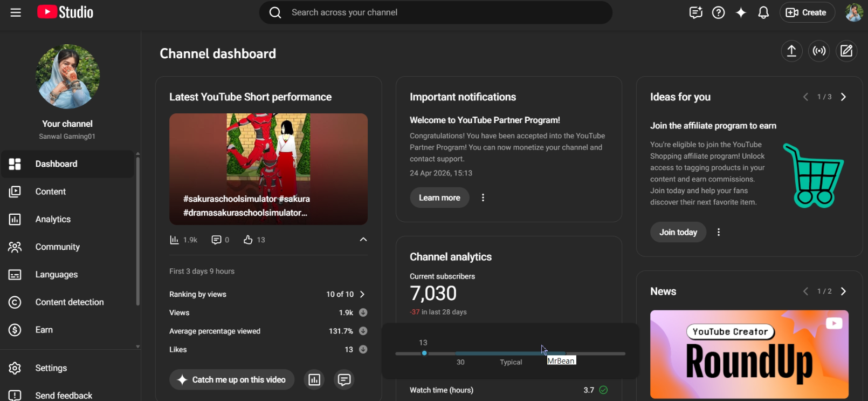Click the sparkle AI assistant icon in header
Image resolution: width=868 pixels, height=401 pixels.
(x=741, y=12)
